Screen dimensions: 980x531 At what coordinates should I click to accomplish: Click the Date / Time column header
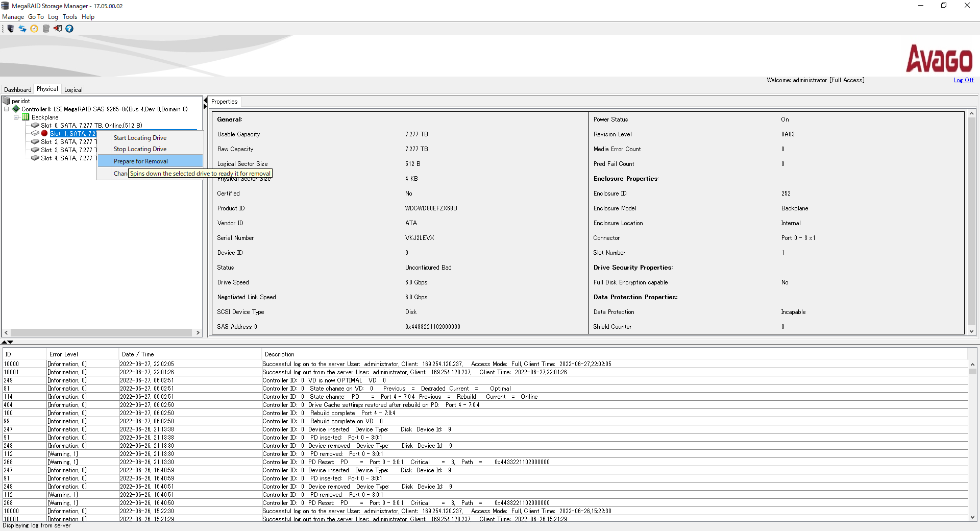[x=190, y=354]
